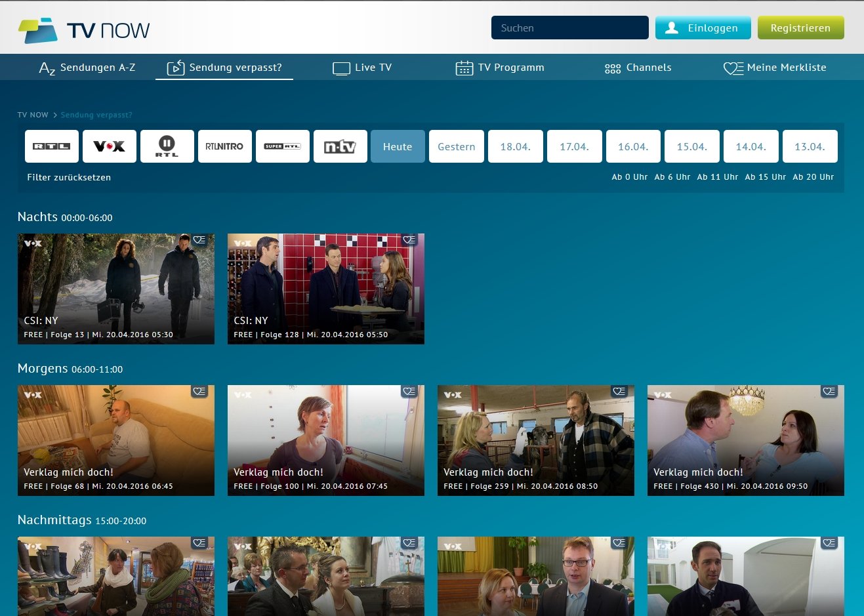Go to Live TV

click(x=362, y=68)
